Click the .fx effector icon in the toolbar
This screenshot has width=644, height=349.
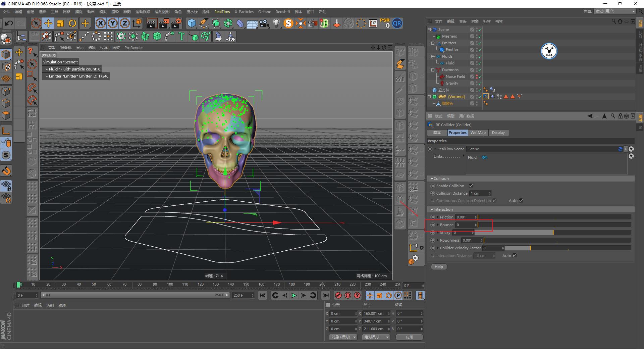click(x=230, y=36)
